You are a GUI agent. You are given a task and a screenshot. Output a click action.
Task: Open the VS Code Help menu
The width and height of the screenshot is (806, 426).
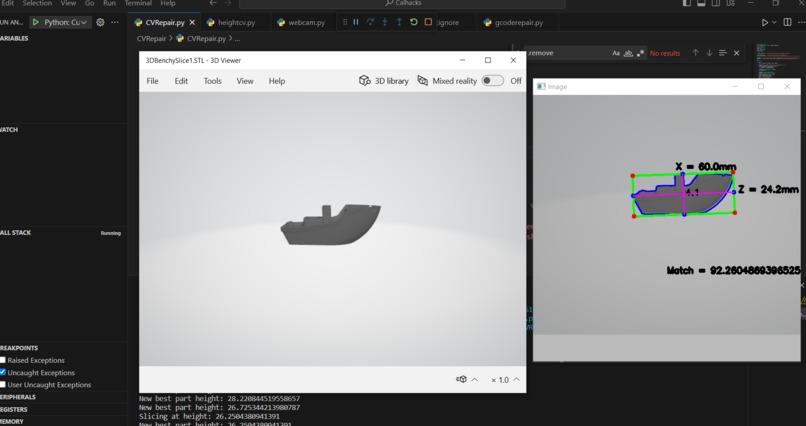[168, 3]
